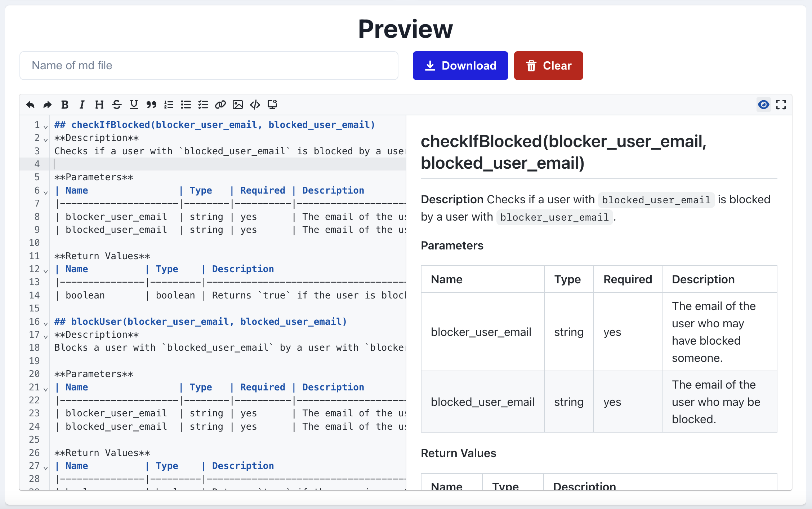Image resolution: width=812 pixels, height=509 pixels.
Task: Insert an image from toolbar
Action: pyautogui.click(x=238, y=105)
